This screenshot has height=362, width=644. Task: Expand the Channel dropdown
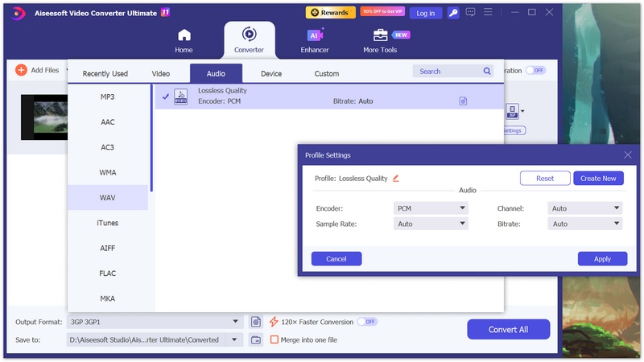click(585, 208)
